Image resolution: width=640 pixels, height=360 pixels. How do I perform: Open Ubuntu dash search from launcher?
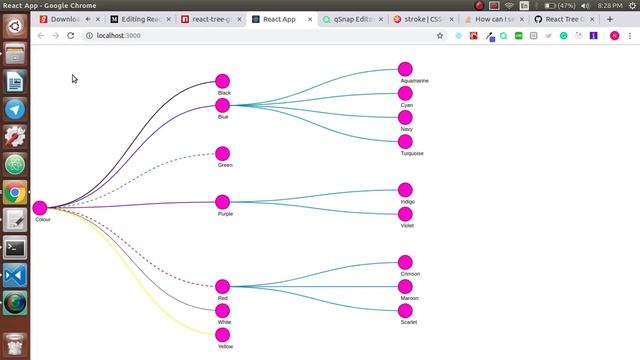(x=15, y=26)
